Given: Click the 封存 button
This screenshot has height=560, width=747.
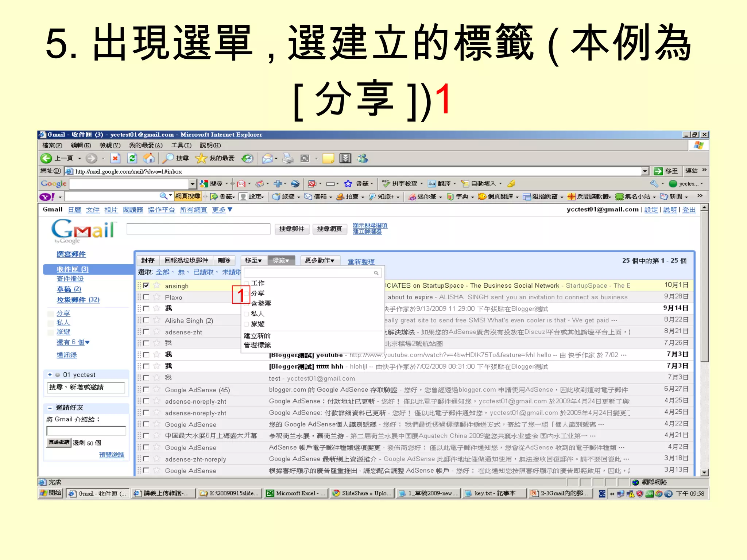Looking at the screenshot, I should 148,260.
